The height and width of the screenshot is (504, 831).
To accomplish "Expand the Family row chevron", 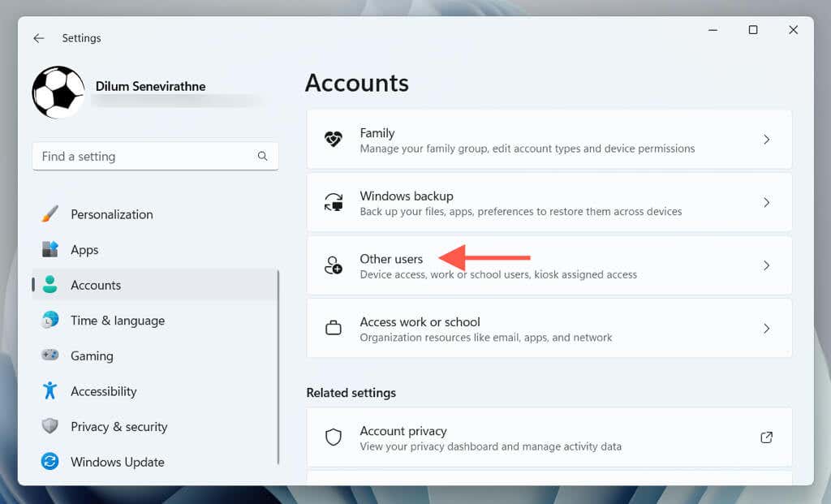I will (x=766, y=140).
